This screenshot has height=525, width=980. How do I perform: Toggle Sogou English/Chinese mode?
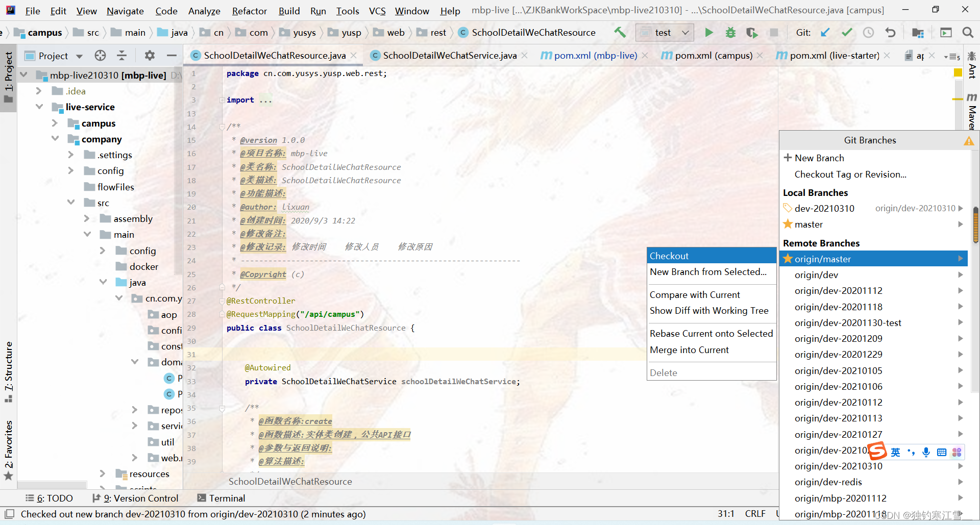[x=895, y=452]
